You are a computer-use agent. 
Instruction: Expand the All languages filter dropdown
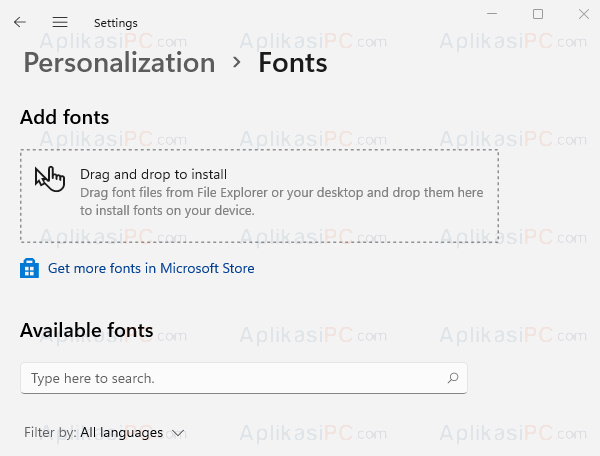132,433
